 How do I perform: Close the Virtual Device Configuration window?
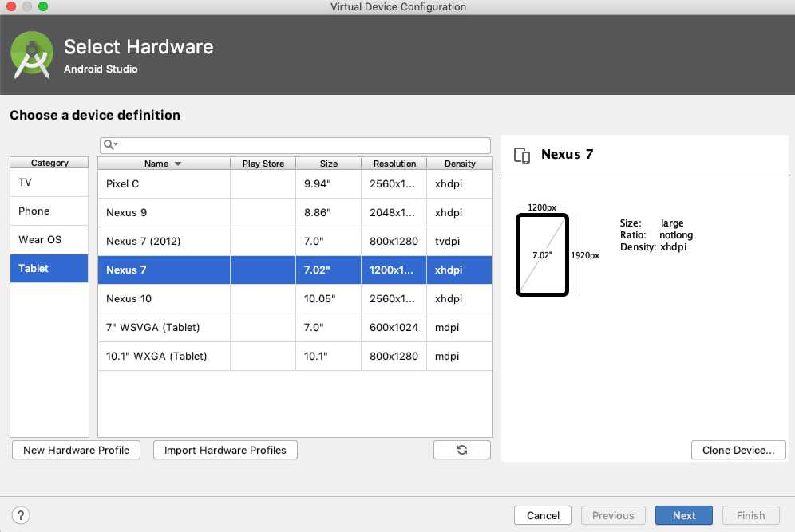11,6
